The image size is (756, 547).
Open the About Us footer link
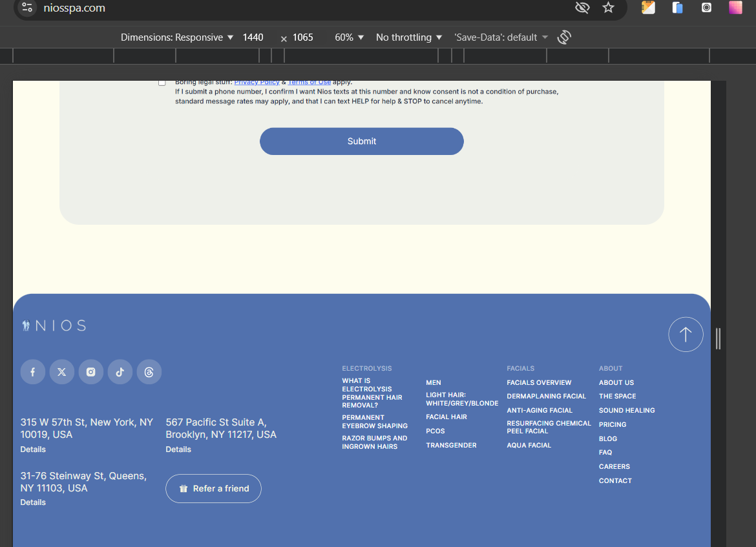tap(616, 383)
